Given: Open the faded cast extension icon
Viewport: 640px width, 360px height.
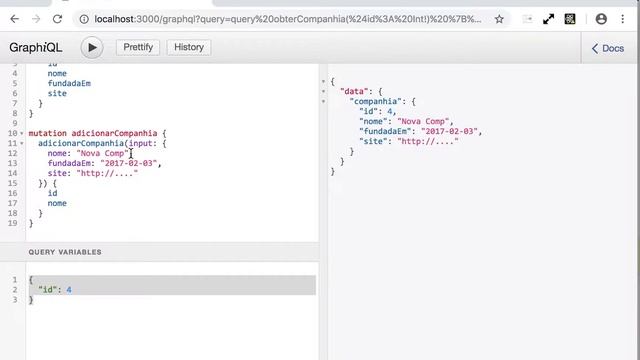Looking at the screenshot, I should click(x=527, y=19).
